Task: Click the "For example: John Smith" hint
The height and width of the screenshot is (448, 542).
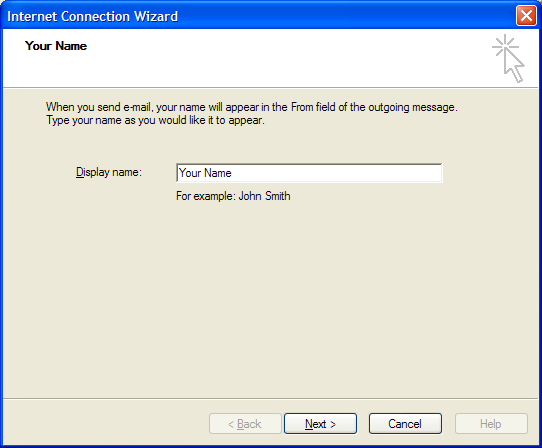Action: coord(233,196)
